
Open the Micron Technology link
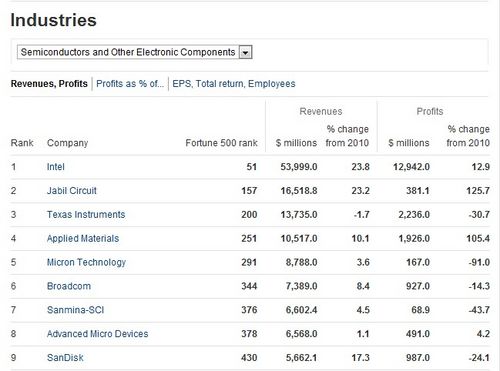point(86,262)
